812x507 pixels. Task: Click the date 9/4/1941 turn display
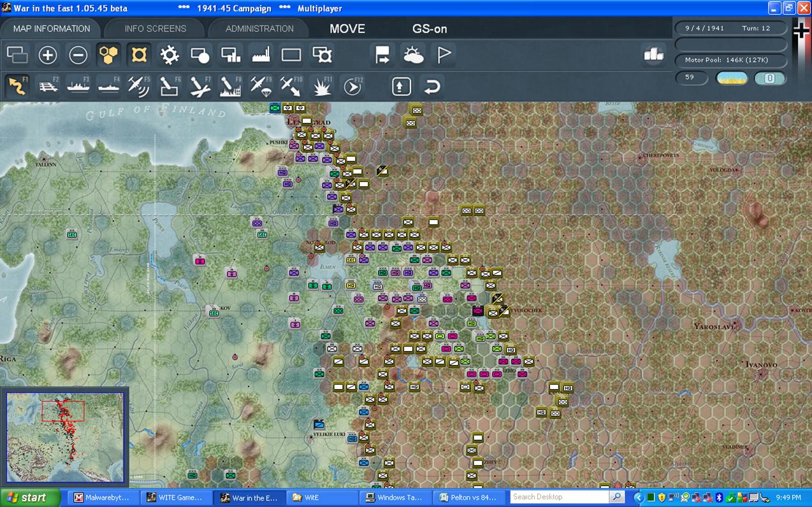click(730, 29)
